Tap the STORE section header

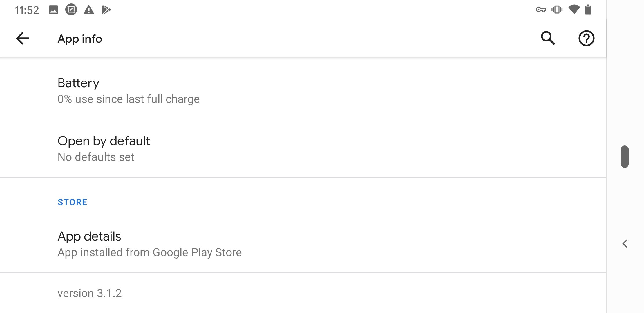point(73,202)
